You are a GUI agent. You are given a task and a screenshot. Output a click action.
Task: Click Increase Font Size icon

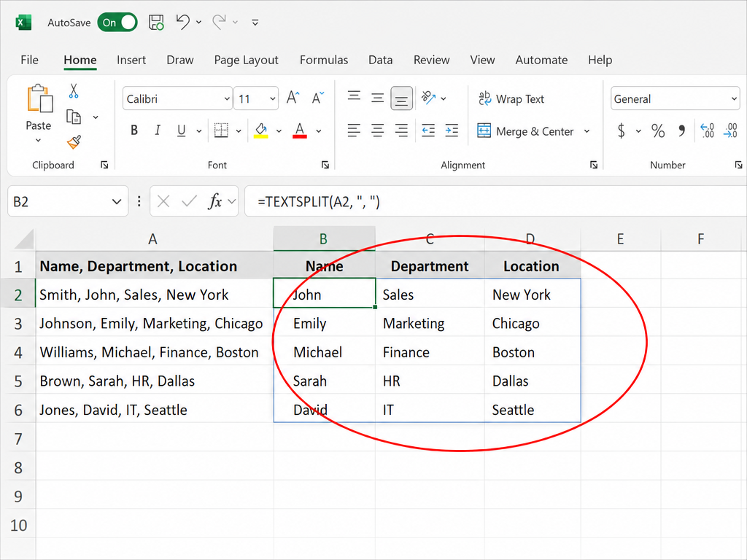point(293,98)
